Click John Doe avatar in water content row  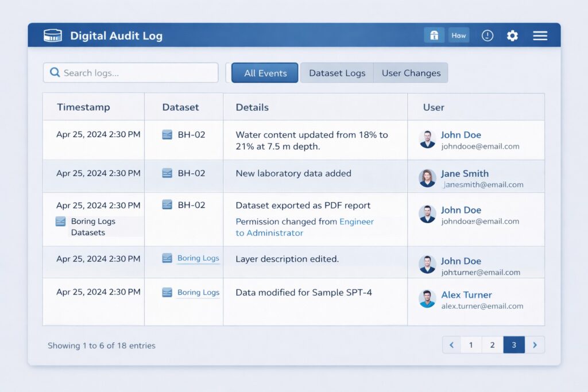pos(427,139)
